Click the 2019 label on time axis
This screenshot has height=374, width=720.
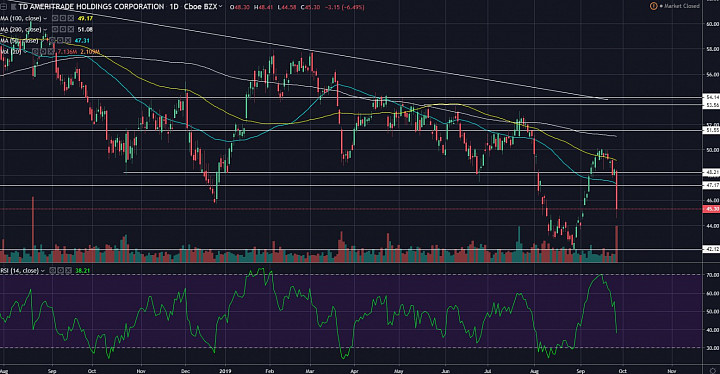[x=225, y=370]
